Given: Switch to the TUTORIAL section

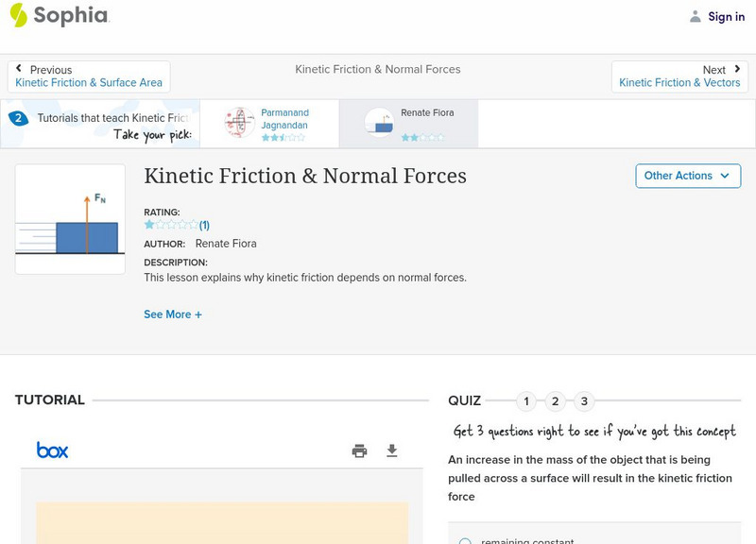Looking at the screenshot, I should 50,399.
